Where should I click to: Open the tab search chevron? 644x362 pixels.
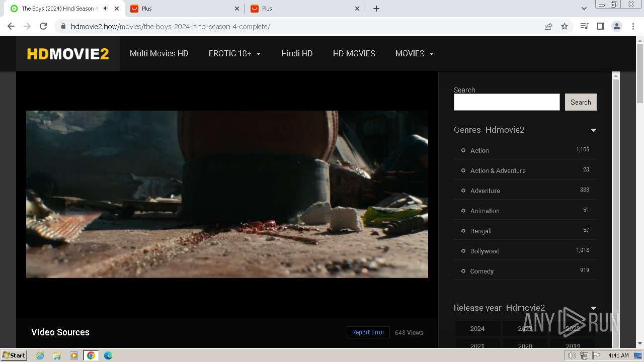coord(584,9)
